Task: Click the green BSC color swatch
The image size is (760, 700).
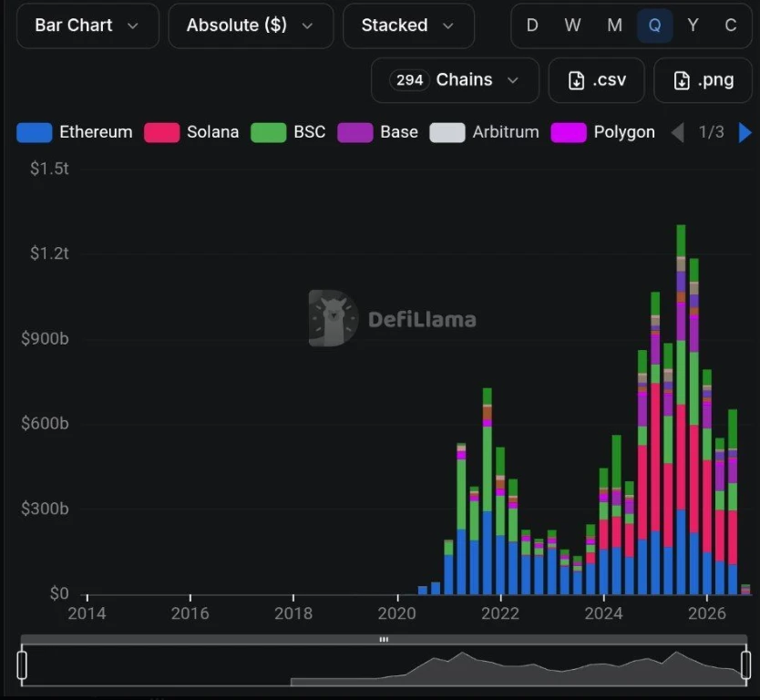Action: tap(269, 133)
